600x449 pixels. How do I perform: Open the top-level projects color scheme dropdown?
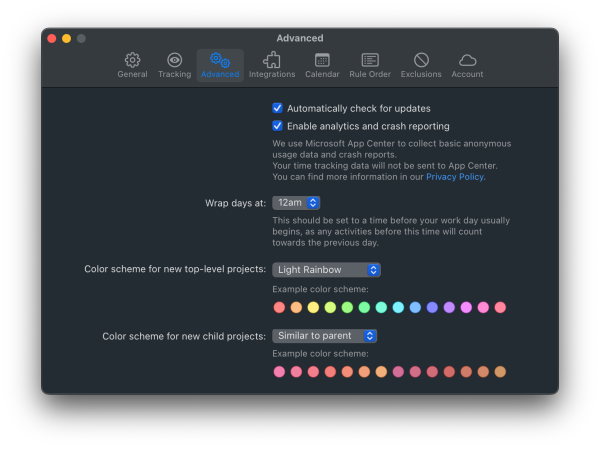[x=326, y=269]
